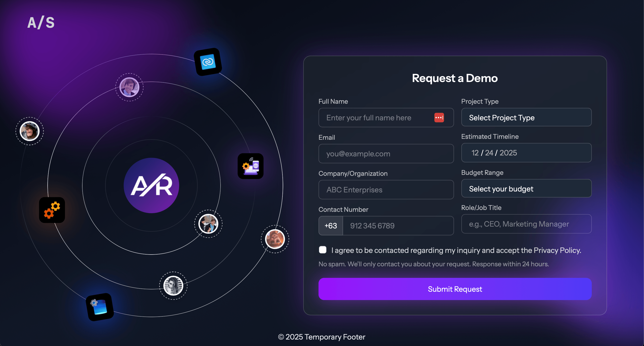644x346 pixels.
Task: Click the "Full Name" field label
Action: coord(333,101)
